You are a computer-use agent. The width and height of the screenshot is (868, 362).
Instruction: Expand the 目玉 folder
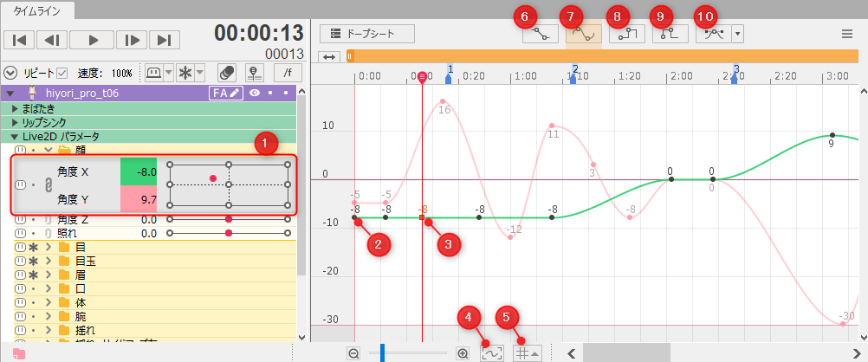click(x=49, y=261)
